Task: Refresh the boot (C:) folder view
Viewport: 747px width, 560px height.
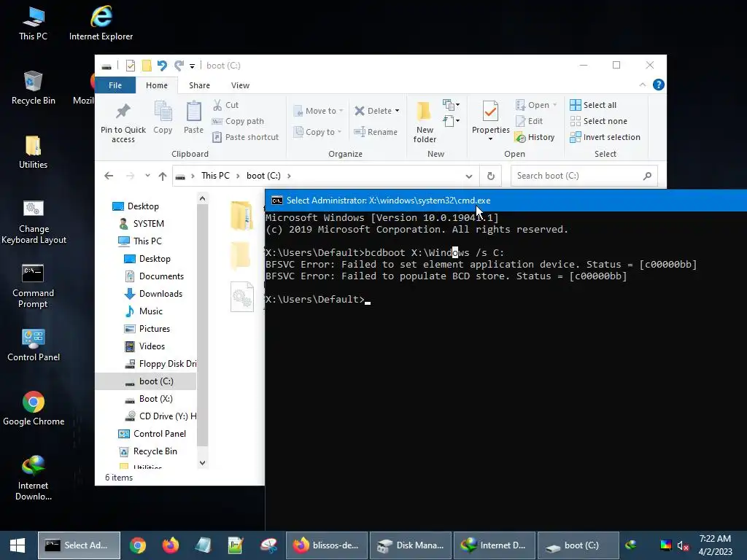Action: [x=491, y=176]
